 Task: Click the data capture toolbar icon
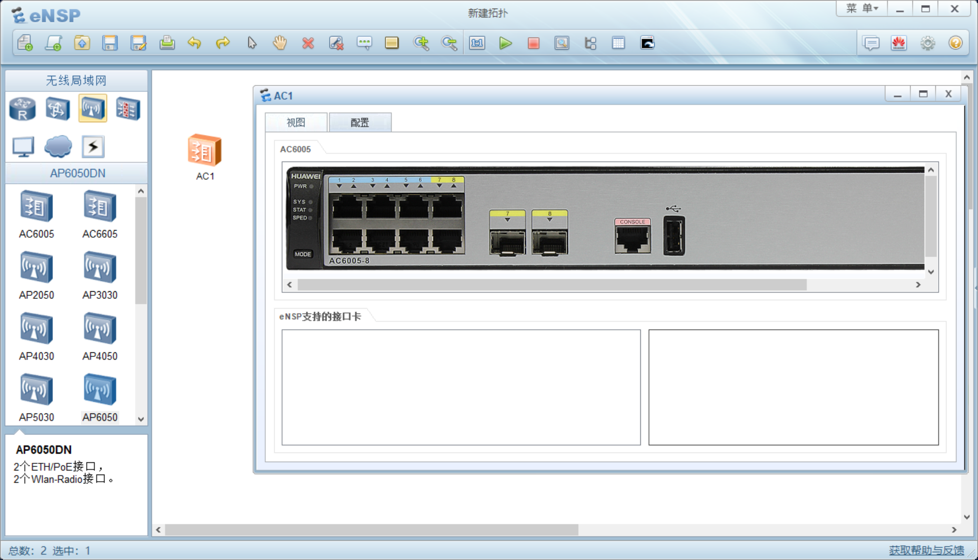coord(562,43)
